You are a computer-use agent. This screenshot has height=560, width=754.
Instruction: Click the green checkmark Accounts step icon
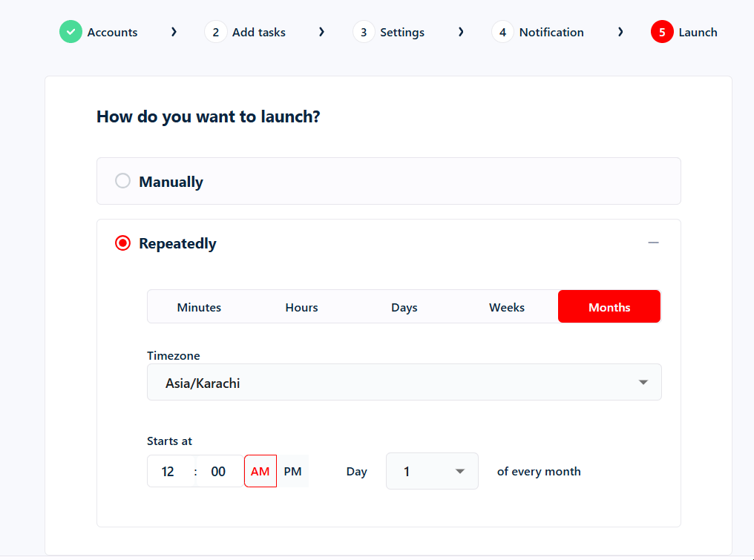pos(71,32)
